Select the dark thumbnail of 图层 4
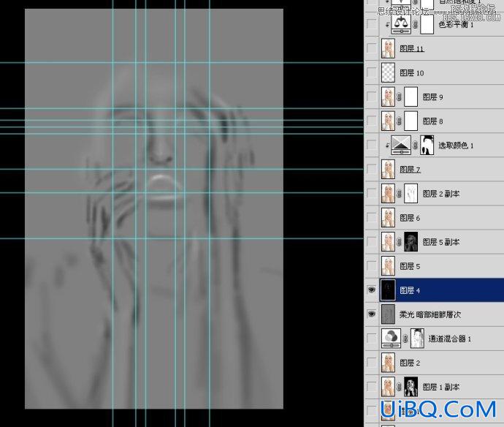 tap(388, 290)
